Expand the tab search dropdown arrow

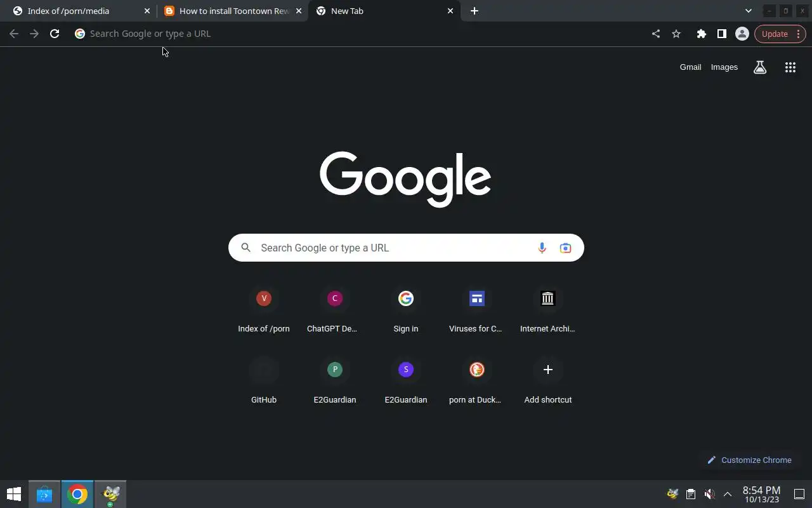click(749, 11)
